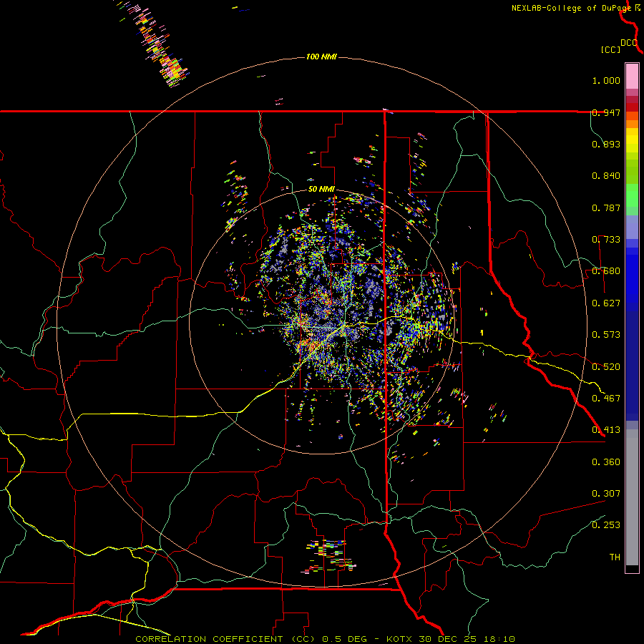644x644 pixels.
Task: Select the 0.840 legend value
Action: pos(606,176)
